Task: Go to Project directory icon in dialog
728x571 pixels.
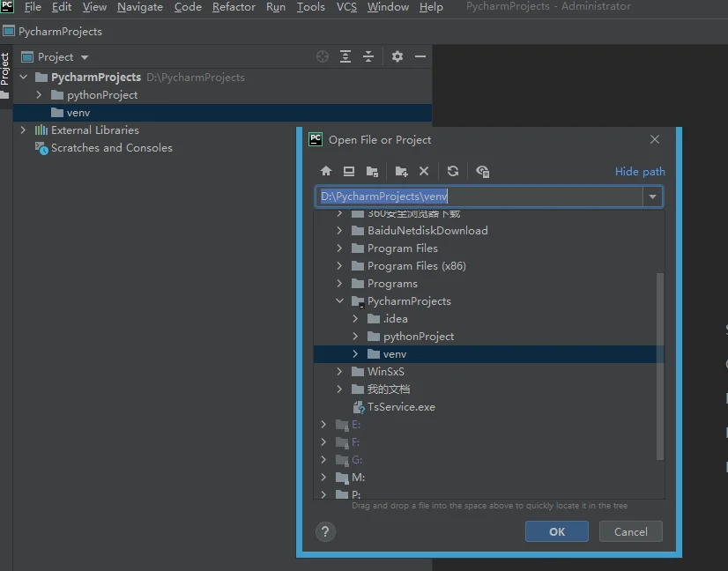Action: click(x=372, y=171)
